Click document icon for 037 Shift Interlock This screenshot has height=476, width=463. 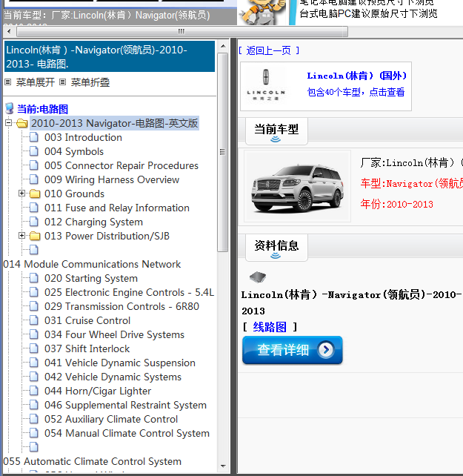34,348
